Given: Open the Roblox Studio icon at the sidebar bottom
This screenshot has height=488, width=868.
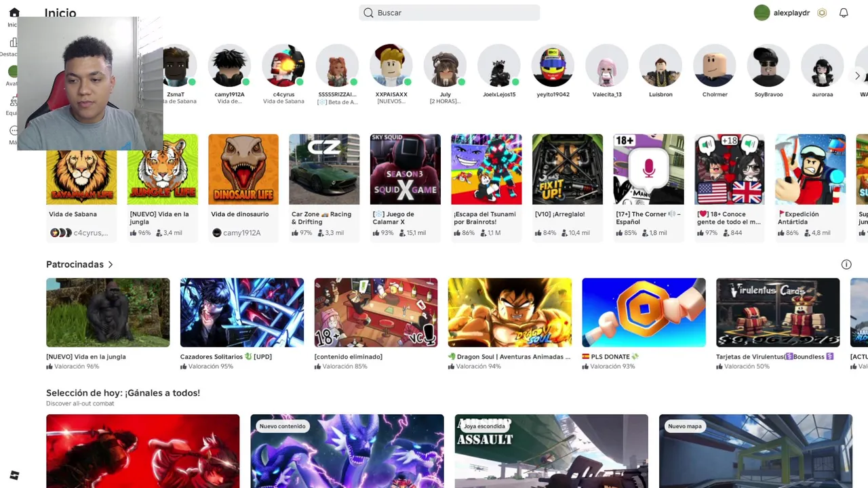Looking at the screenshot, I should (14, 476).
